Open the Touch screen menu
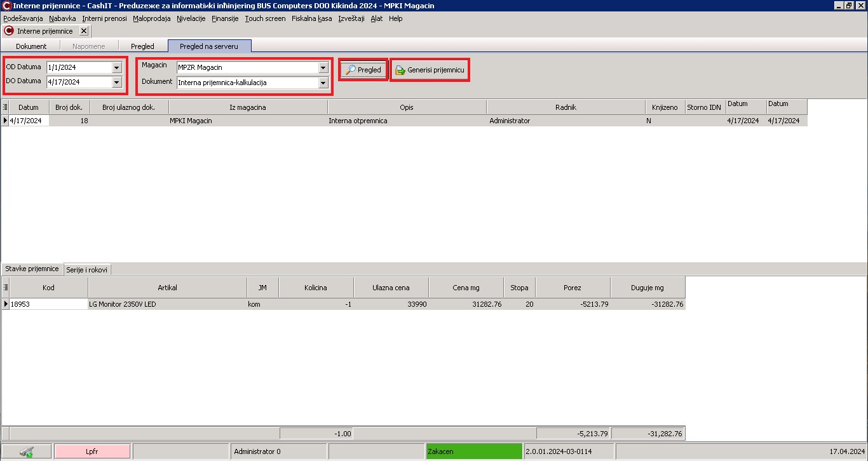This screenshot has width=868, height=461. point(265,18)
